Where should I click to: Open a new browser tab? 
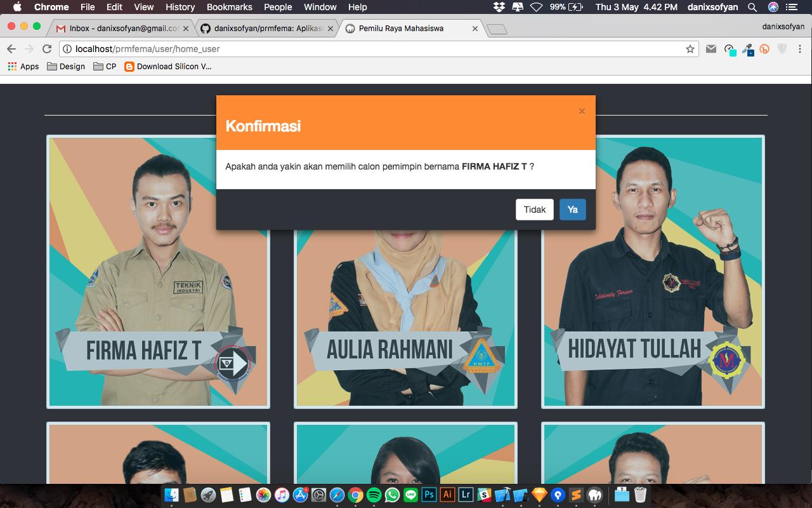point(497,29)
